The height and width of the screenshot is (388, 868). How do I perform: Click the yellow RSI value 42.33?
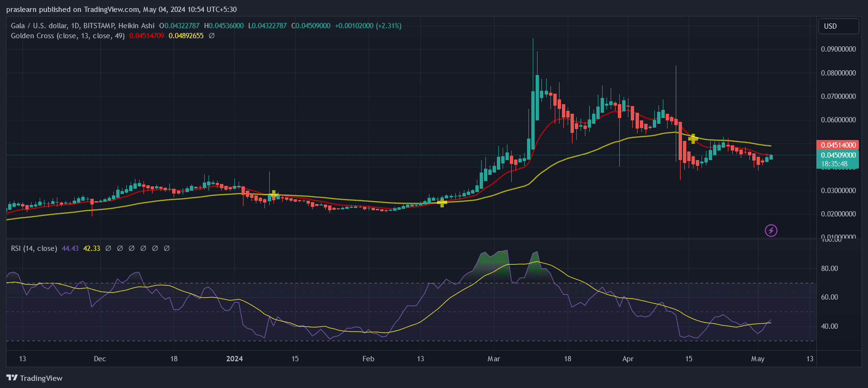click(92, 248)
